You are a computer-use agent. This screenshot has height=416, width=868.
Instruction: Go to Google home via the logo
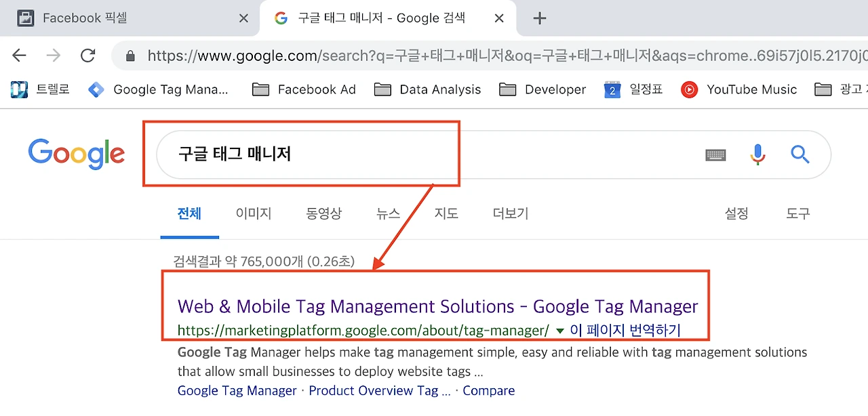[77, 154]
